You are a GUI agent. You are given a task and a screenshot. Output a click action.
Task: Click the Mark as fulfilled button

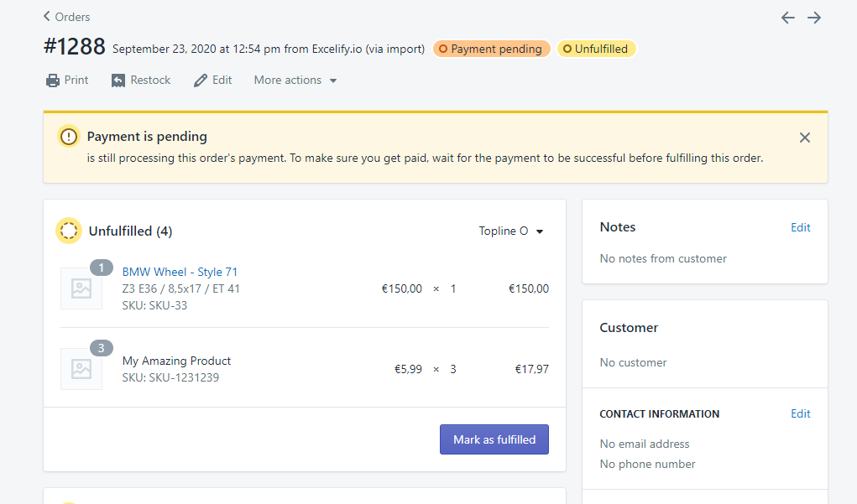(494, 439)
